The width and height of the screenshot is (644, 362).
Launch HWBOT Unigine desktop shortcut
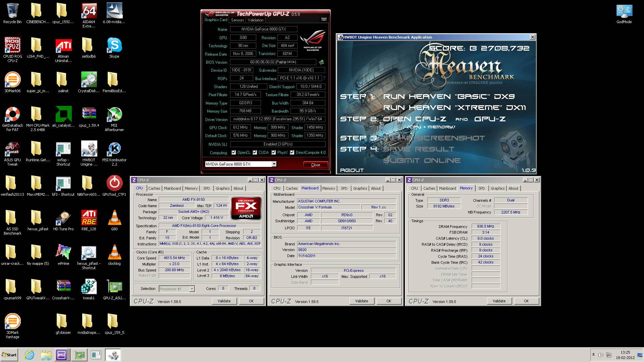pyautogui.click(x=89, y=154)
